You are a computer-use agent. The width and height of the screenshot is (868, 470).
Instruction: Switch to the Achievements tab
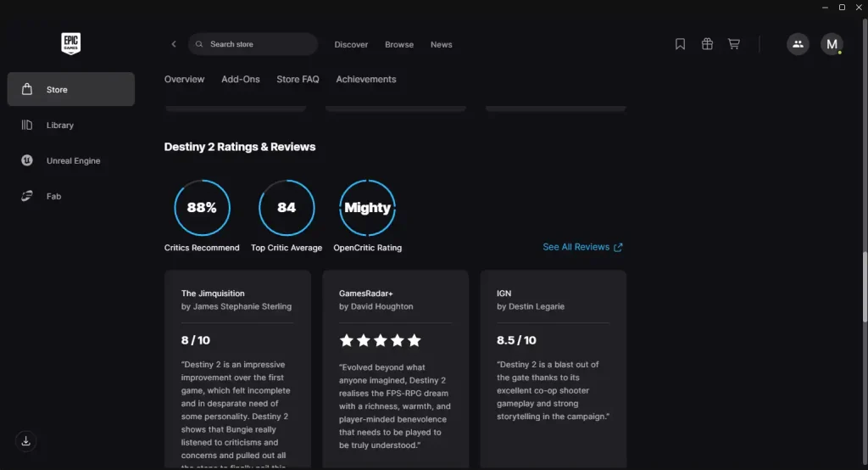[366, 79]
